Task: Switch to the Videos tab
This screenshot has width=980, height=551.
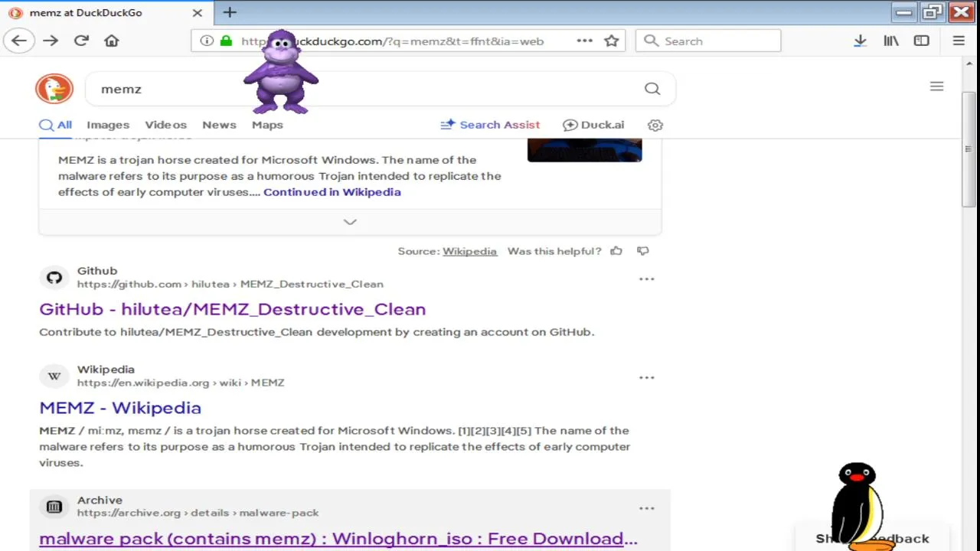Action: pyautogui.click(x=165, y=125)
